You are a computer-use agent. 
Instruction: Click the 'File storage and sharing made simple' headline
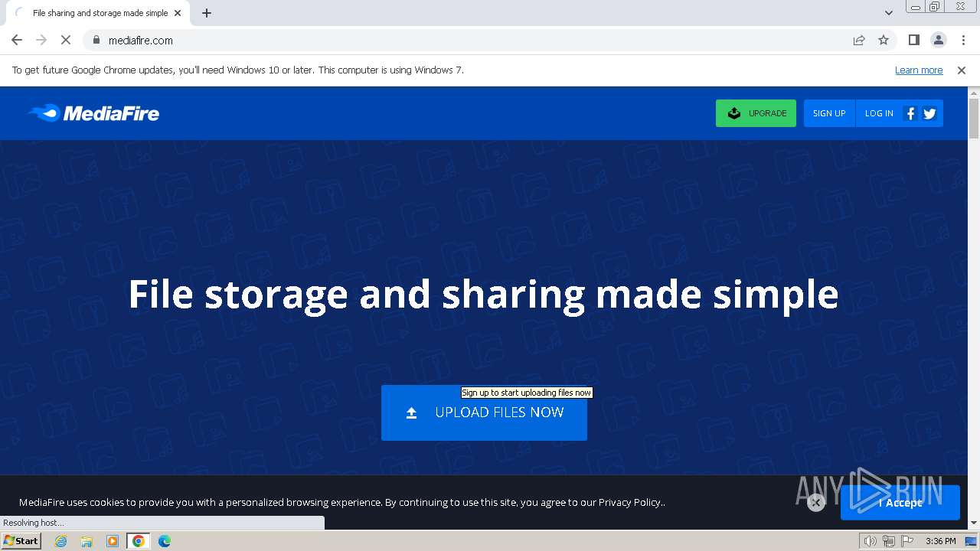point(483,294)
